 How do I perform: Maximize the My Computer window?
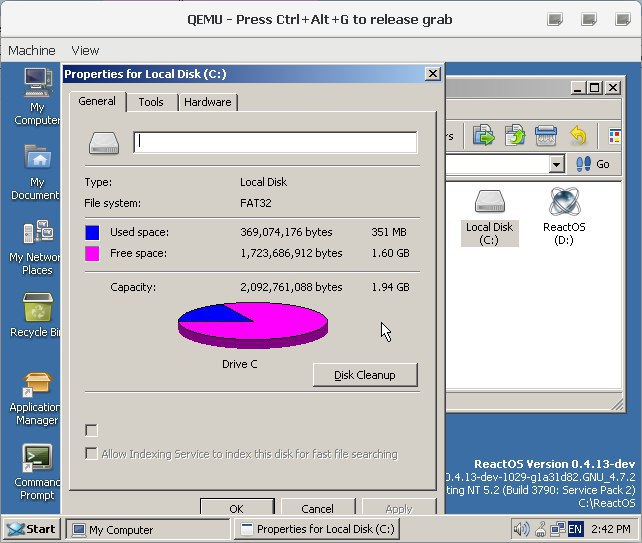coord(595,88)
